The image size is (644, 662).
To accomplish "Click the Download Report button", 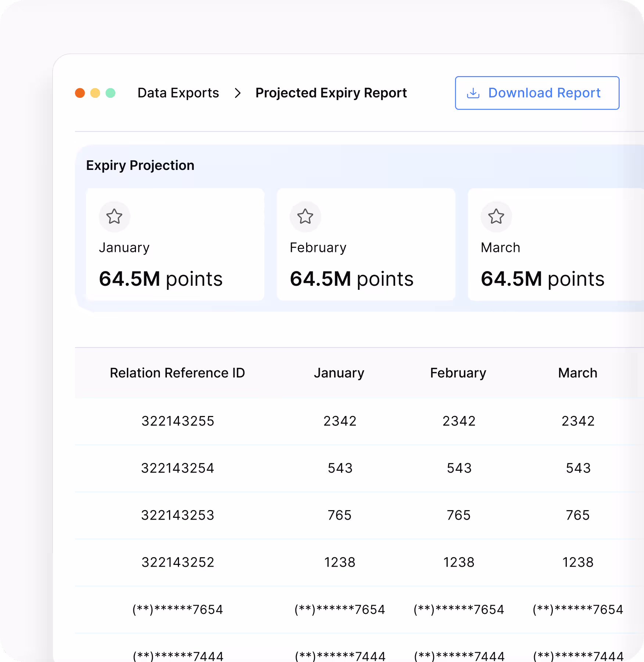I will pos(537,93).
